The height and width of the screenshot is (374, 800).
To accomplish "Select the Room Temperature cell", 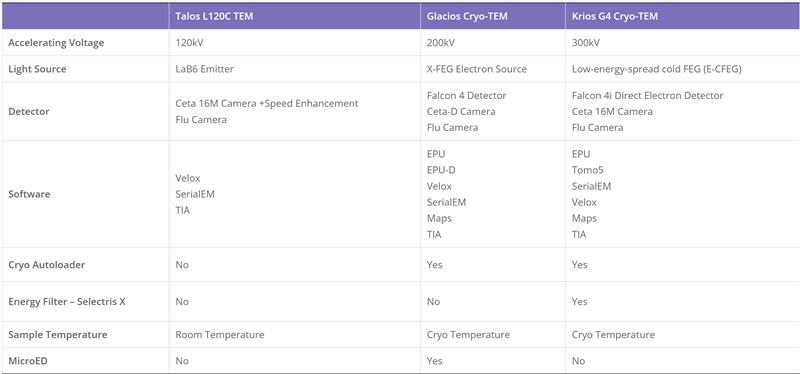I will click(x=219, y=335).
